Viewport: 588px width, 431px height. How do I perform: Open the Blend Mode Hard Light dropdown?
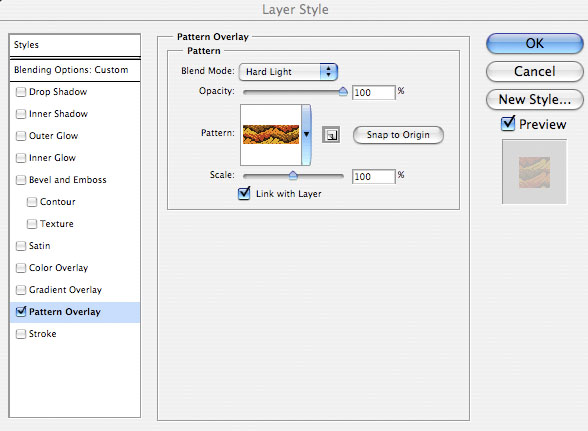click(x=288, y=72)
